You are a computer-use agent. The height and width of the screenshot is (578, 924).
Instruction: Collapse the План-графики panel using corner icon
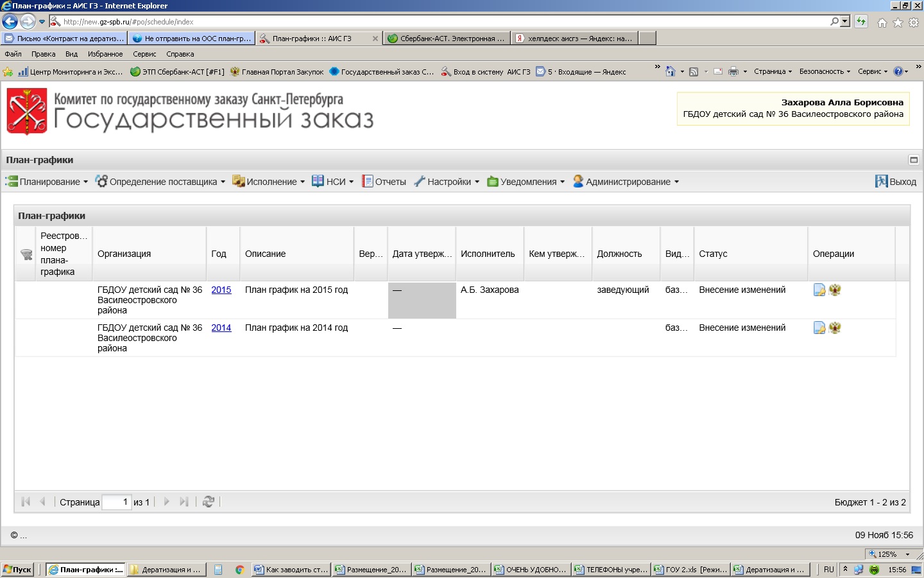tap(914, 160)
